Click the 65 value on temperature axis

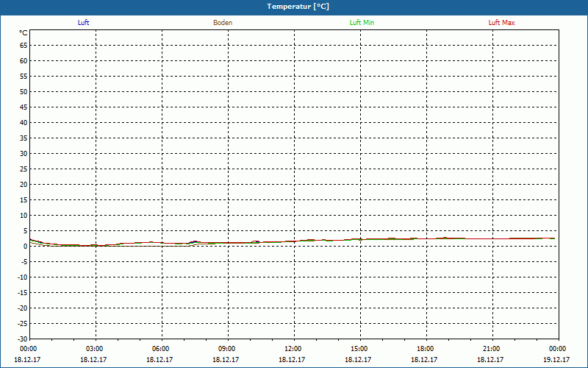click(24, 46)
